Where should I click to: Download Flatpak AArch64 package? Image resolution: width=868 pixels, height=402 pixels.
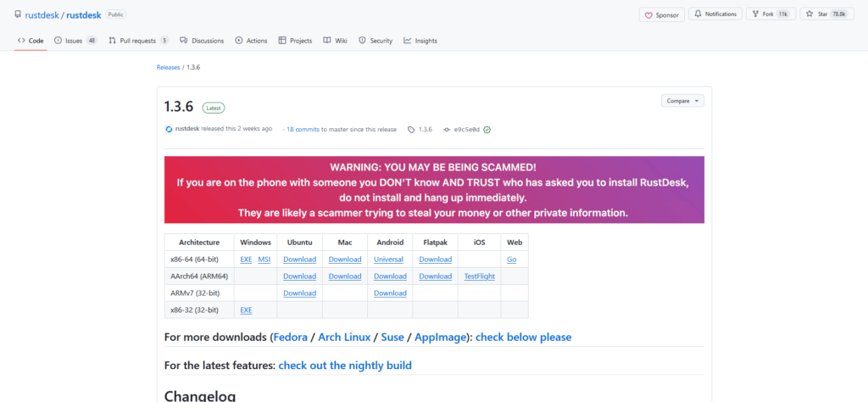point(435,276)
